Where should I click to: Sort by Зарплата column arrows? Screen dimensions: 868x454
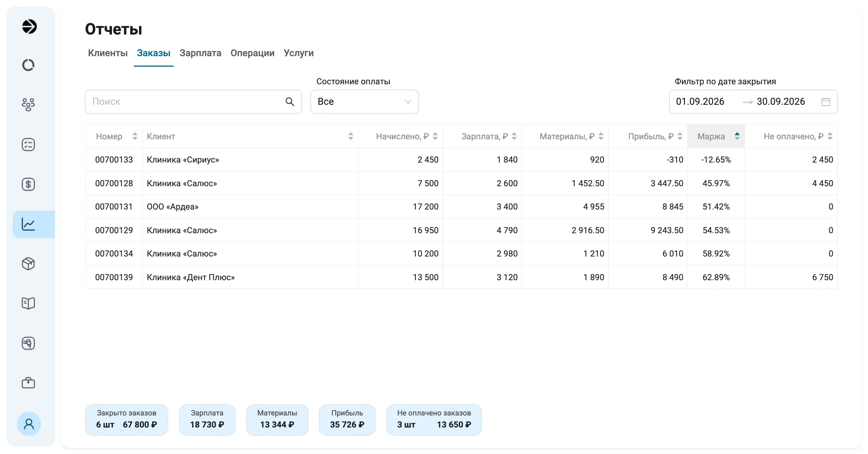point(514,136)
